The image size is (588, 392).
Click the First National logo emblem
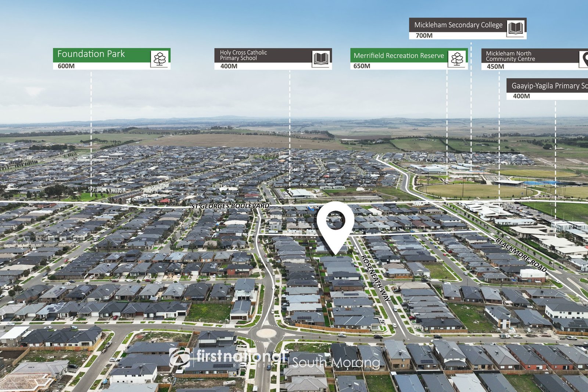[179, 357]
